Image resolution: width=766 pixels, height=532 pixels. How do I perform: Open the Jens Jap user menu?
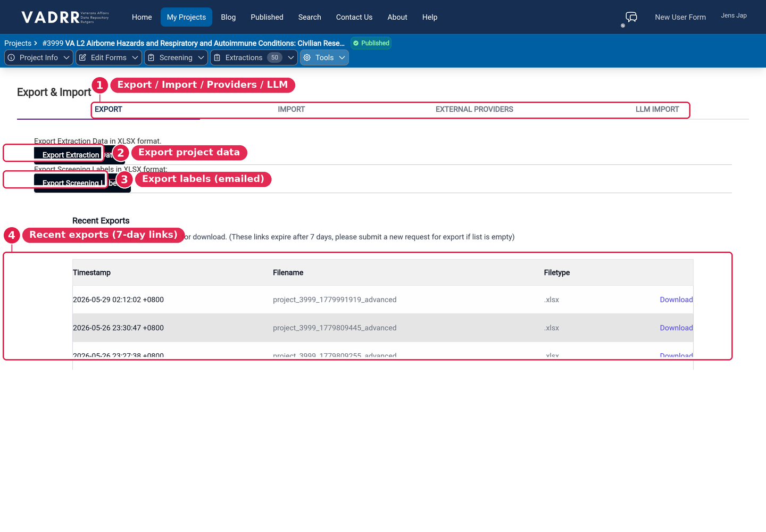click(x=734, y=15)
